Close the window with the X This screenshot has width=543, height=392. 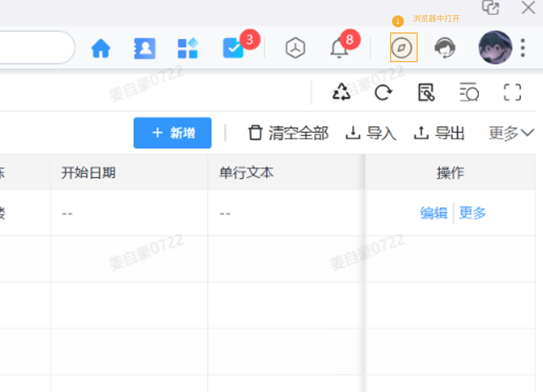point(528,7)
